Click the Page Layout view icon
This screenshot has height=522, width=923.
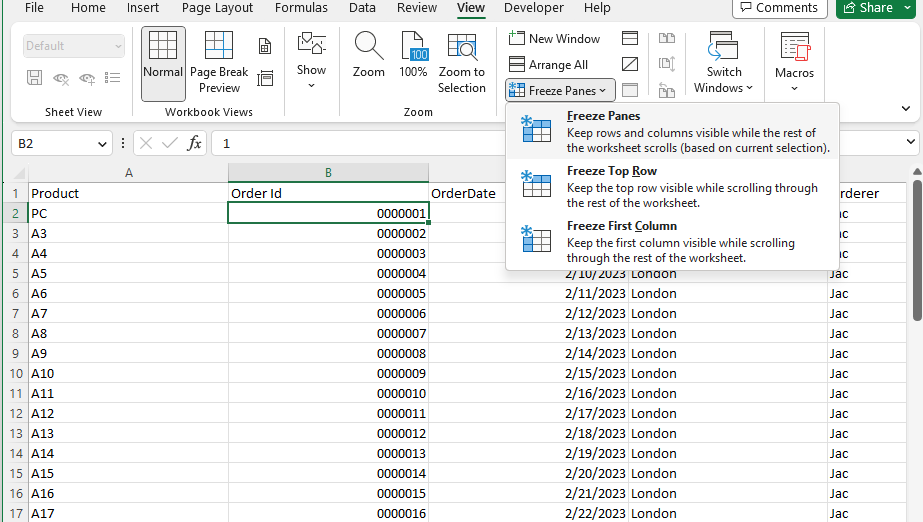265,46
